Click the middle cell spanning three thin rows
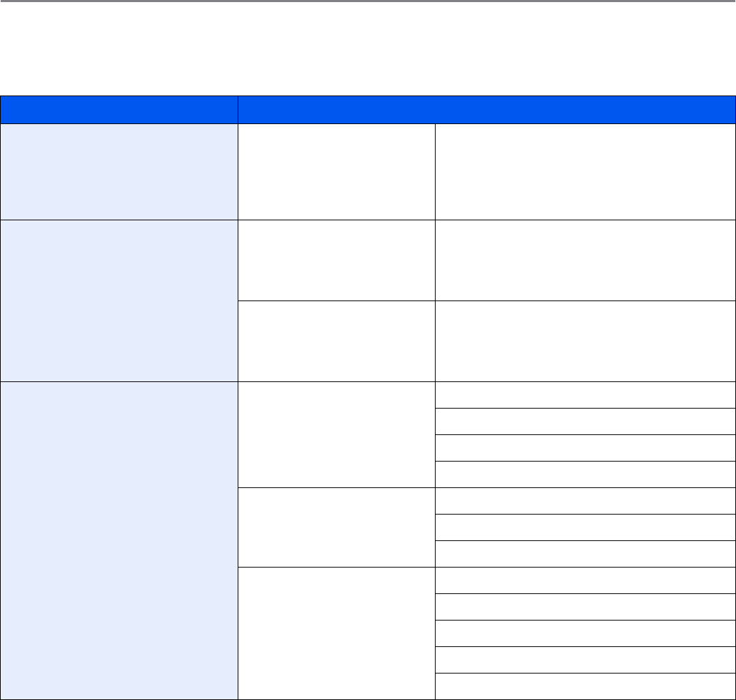Viewport: 736px width, 700px height. point(335,527)
